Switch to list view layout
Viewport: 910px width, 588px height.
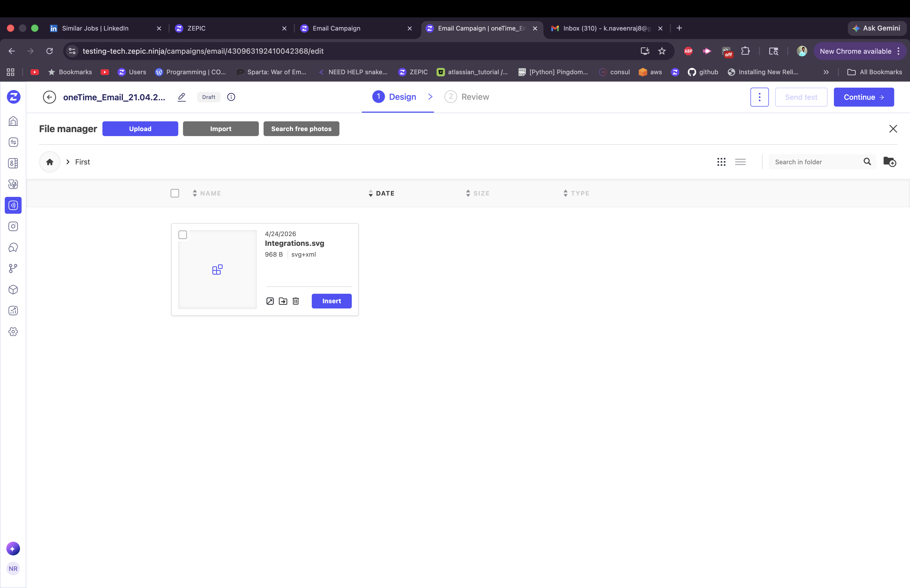740,162
